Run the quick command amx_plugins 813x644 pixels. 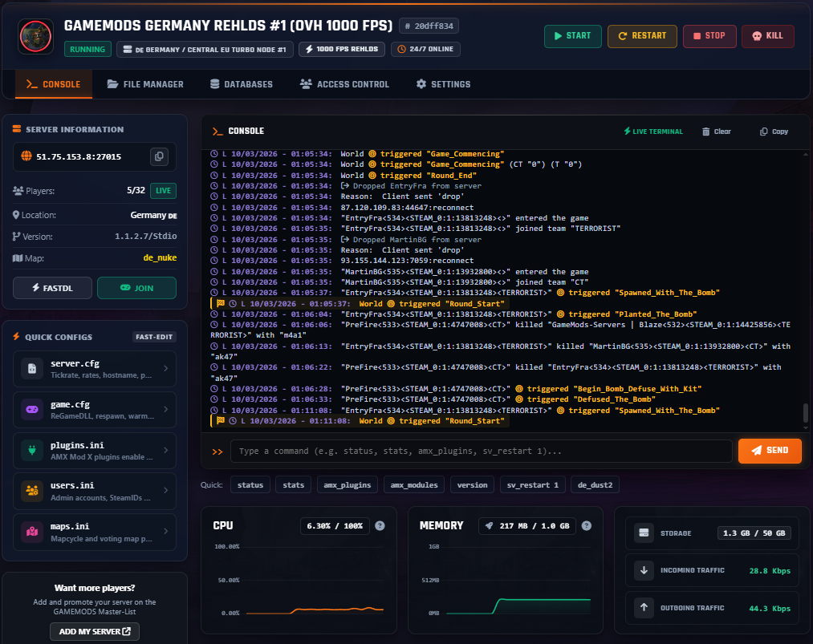coord(348,485)
